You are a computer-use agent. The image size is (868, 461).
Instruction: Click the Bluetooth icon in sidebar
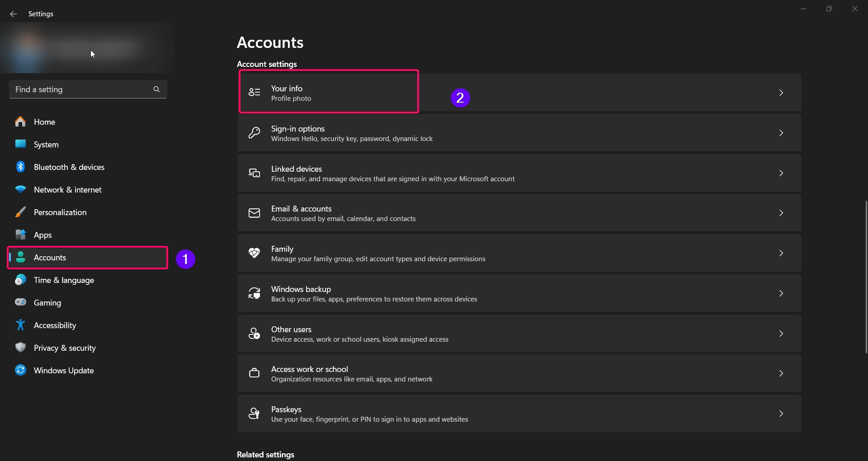pyautogui.click(x=20, y=167)
